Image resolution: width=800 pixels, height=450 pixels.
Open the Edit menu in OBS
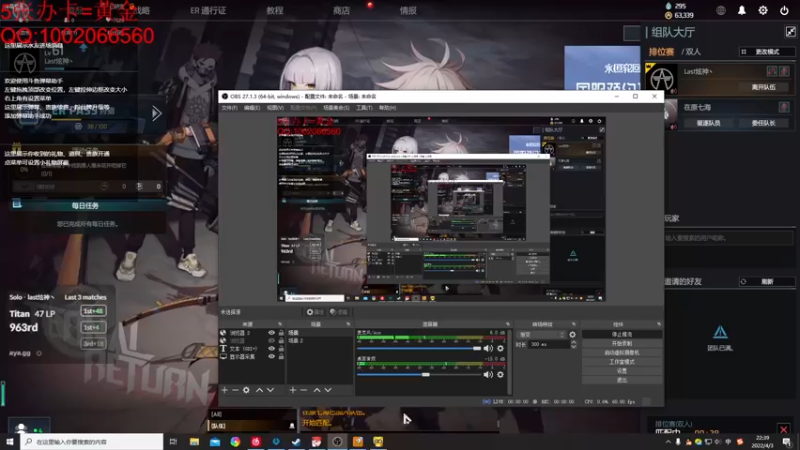[x=252, y=108]
